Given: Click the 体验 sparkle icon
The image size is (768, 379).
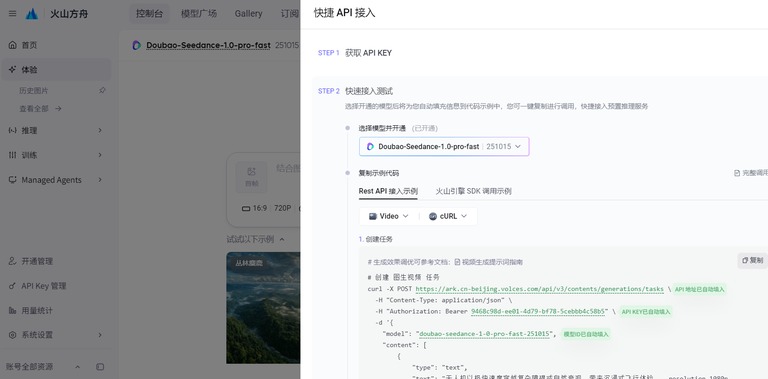Looking at the screenshot, I should coord(13,70).
